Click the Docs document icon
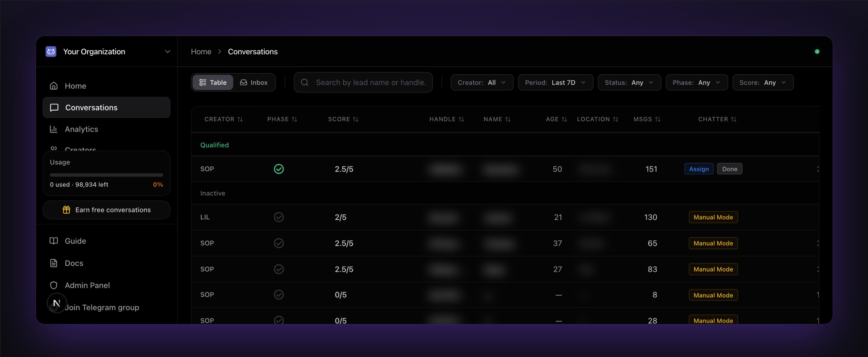The width and height of the screenshot is (868, 357). (54, 263)
